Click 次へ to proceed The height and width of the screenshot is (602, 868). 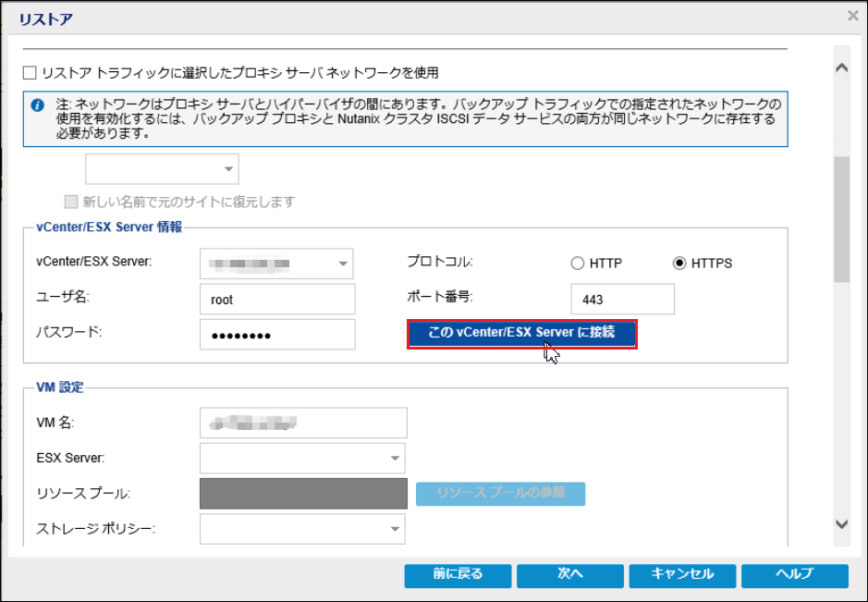click(x=569, y=574)
